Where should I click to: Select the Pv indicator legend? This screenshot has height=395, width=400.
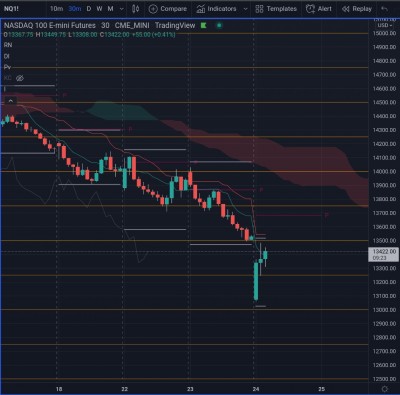click(7, 67)
